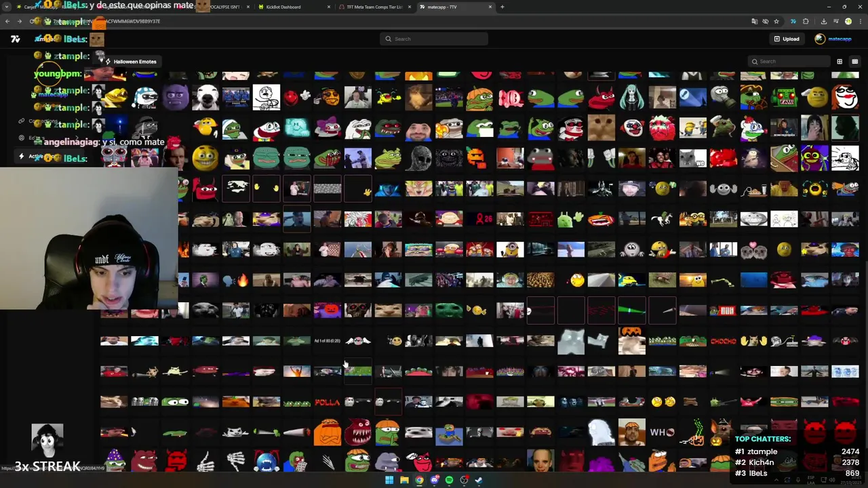Viewport: 868px width, 488px height.
Task: Switch to compact column view icon
Action: [x=854, y=62]
